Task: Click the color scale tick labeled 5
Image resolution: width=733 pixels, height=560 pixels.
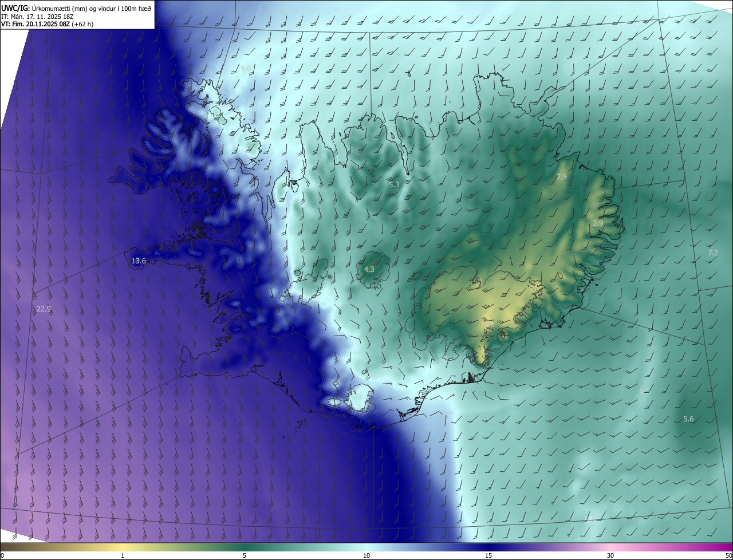Action: (245, 555)
